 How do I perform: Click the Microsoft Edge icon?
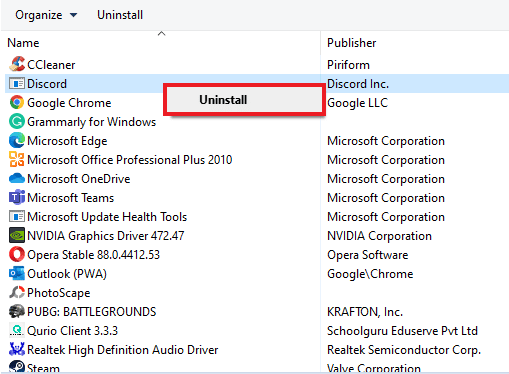[17, 140]
